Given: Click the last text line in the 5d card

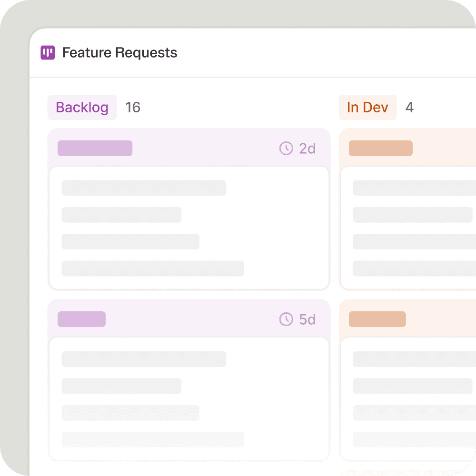Looking at the screenshot, I should pyautogui.click(x=153, y=439).
